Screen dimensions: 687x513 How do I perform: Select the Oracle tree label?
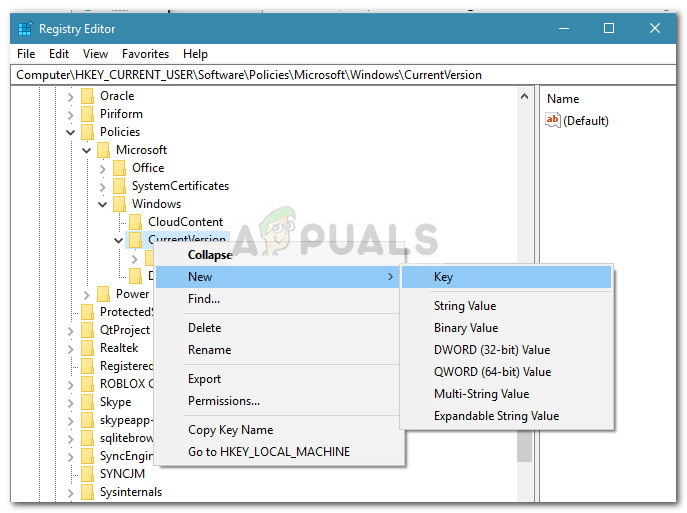(x=117, y=96)
